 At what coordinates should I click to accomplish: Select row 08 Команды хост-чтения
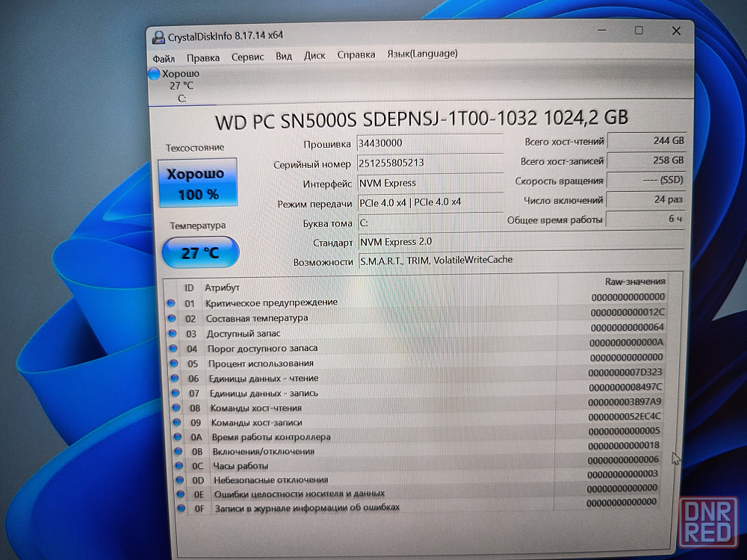[x=416, y=405]
